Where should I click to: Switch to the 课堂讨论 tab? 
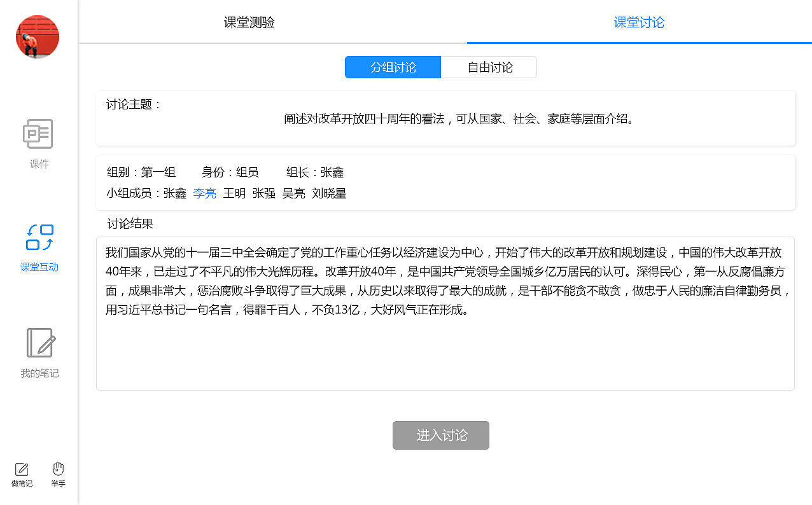[x=639, y=22]
